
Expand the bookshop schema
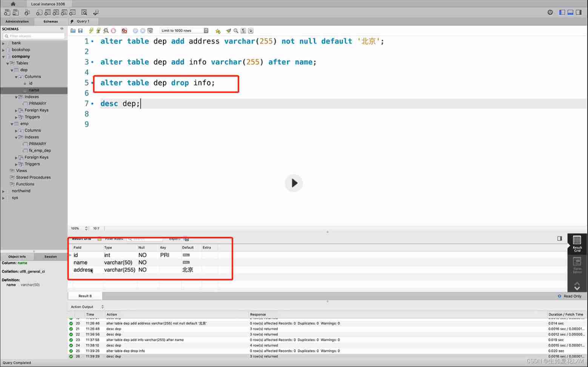(3, 50)
